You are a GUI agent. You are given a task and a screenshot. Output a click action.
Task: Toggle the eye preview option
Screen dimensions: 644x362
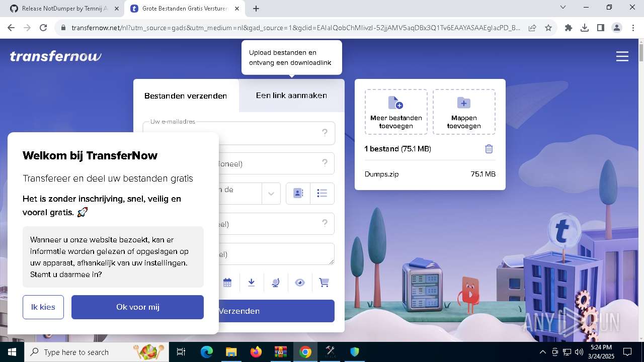pos(300,283)
